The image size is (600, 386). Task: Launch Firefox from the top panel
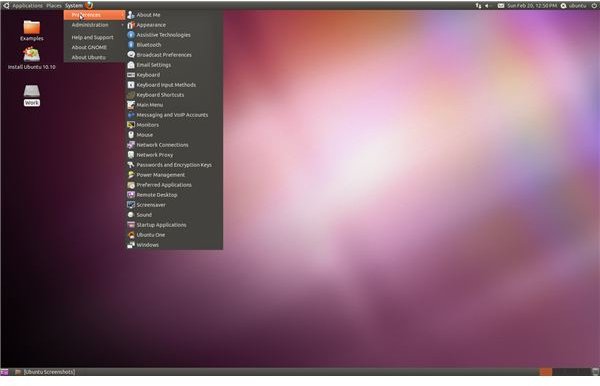coord(89,5)
